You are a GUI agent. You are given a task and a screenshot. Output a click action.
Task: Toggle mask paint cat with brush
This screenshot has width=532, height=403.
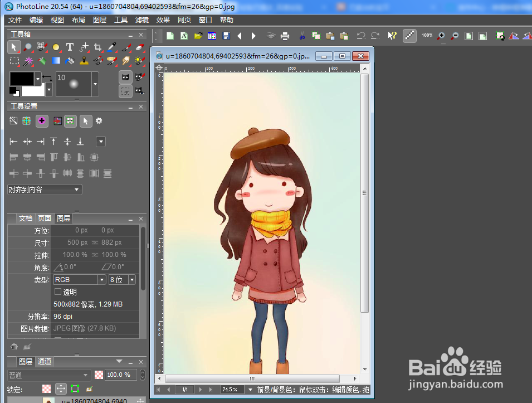tap(139, 77)
